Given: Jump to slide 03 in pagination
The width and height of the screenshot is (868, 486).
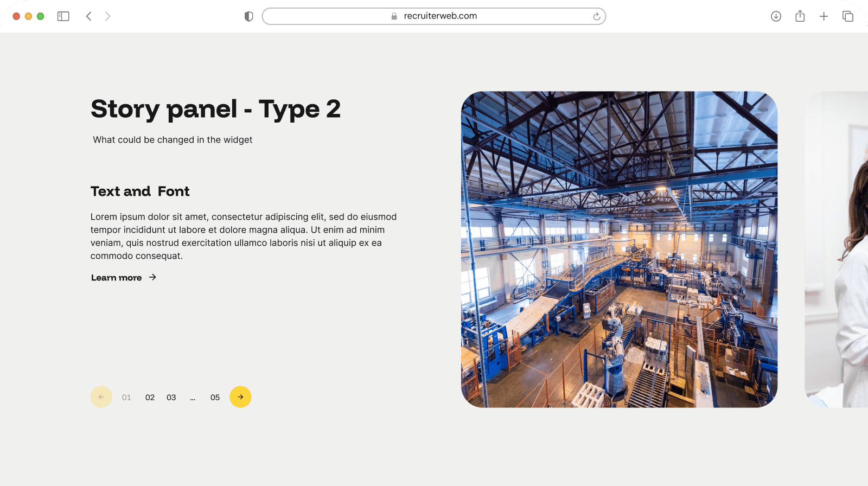Looking at the screenshot, I should point(171,398).
